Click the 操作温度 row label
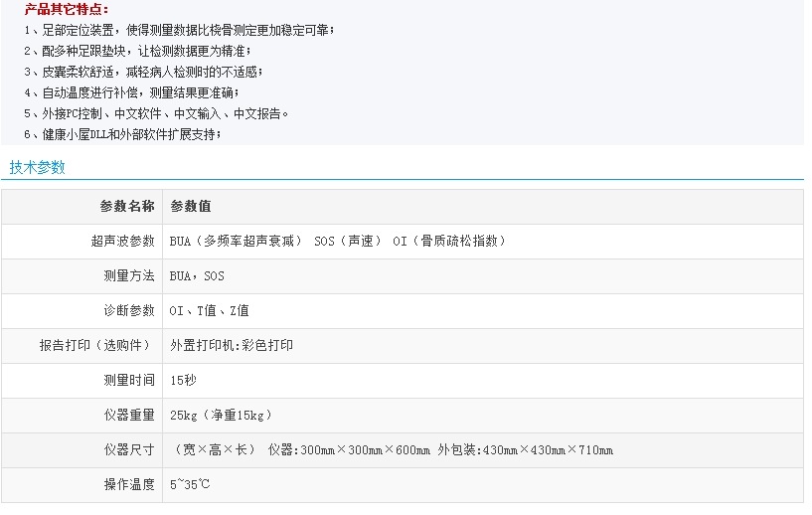This screenshot has width=812, height=515. coord(129,485)
